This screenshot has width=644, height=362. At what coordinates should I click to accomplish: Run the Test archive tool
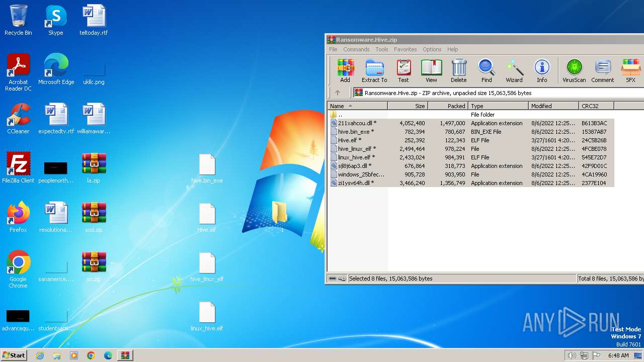(x=404, y=70)
